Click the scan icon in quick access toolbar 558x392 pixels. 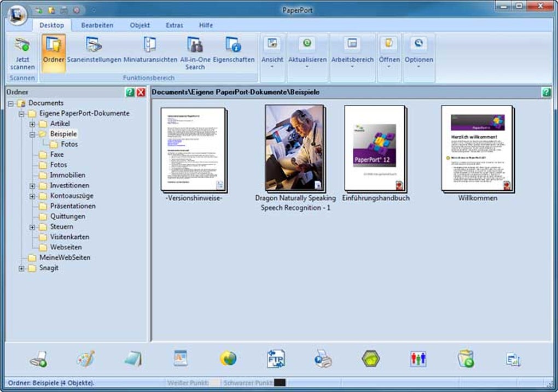coord(38,10)
